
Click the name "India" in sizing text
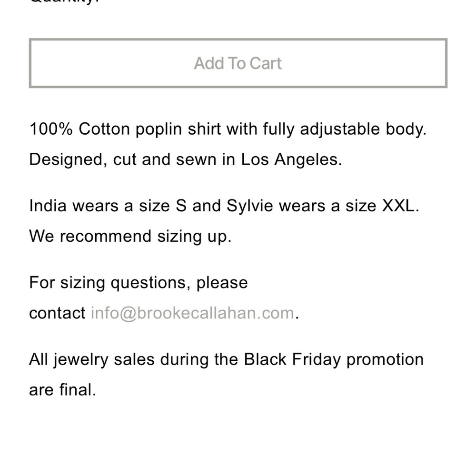(48, 206)
